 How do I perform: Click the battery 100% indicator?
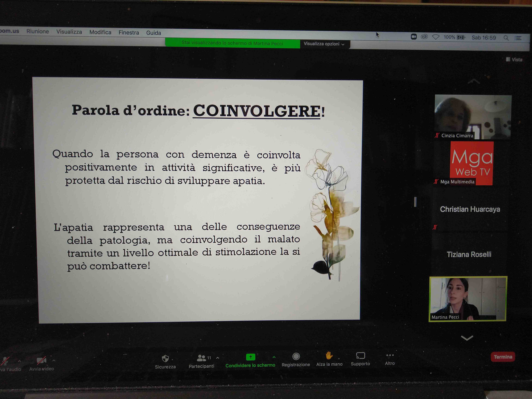pos(454,37)
